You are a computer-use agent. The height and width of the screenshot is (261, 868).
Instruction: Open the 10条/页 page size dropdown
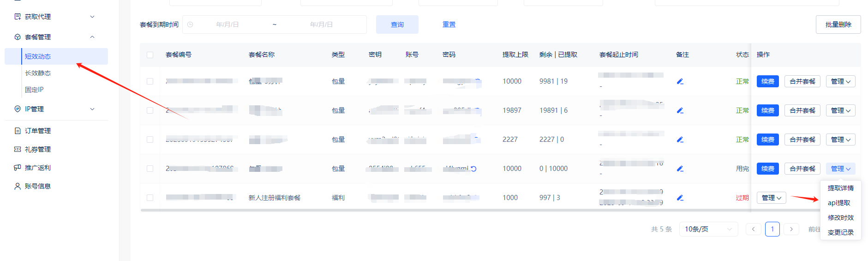709,229
